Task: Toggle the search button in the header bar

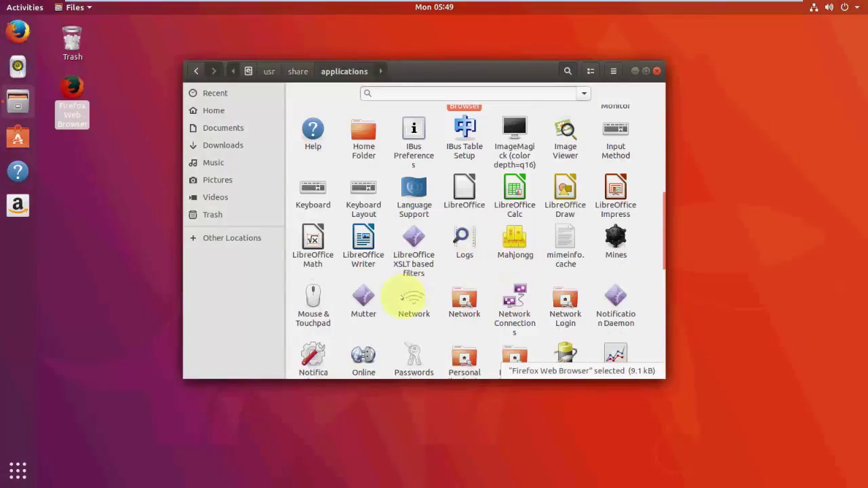Action: (568, 71)
